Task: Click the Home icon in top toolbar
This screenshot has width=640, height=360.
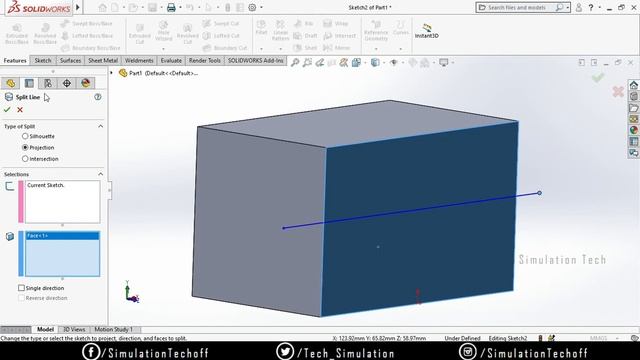Action: (x=102, y=7)
